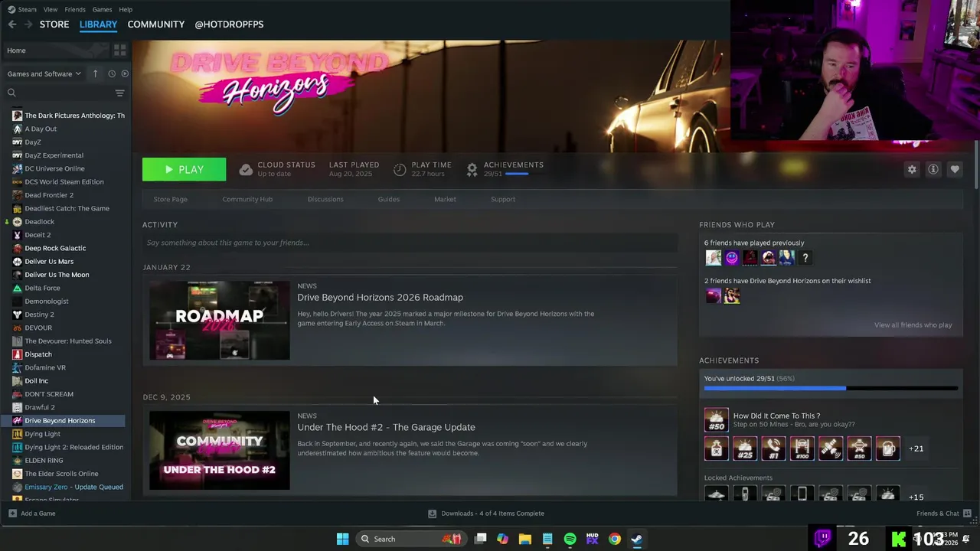Viewport: 980px width, 551px height.
Task: Open Spotify from the taskbar
Action: [570, 539]
